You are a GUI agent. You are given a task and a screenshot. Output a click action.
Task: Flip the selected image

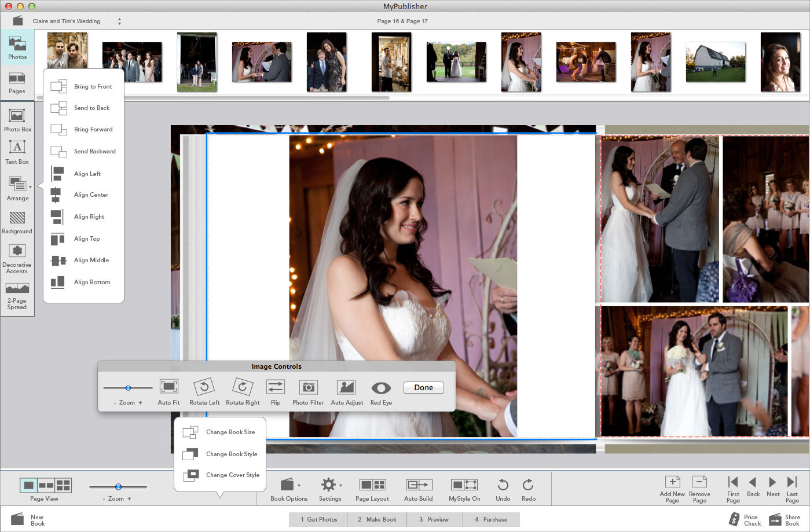click(x=276, y=392)
